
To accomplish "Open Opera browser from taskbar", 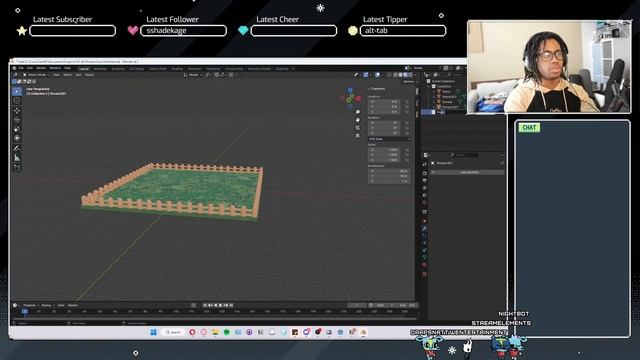I will click(x=192, y=332).
